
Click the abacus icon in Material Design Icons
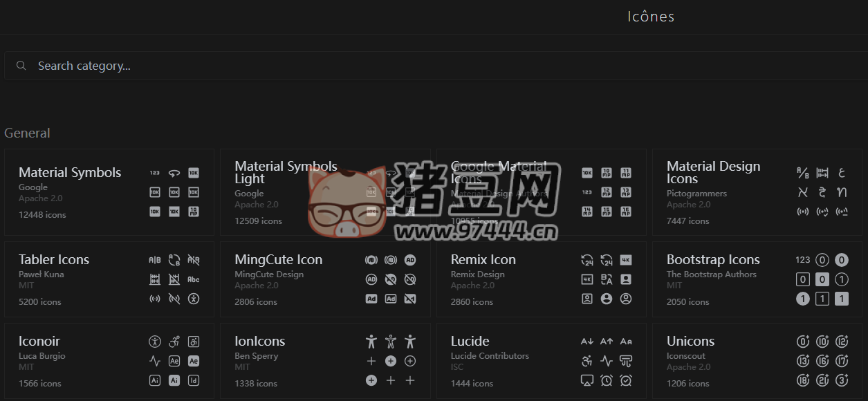point(822,173)
